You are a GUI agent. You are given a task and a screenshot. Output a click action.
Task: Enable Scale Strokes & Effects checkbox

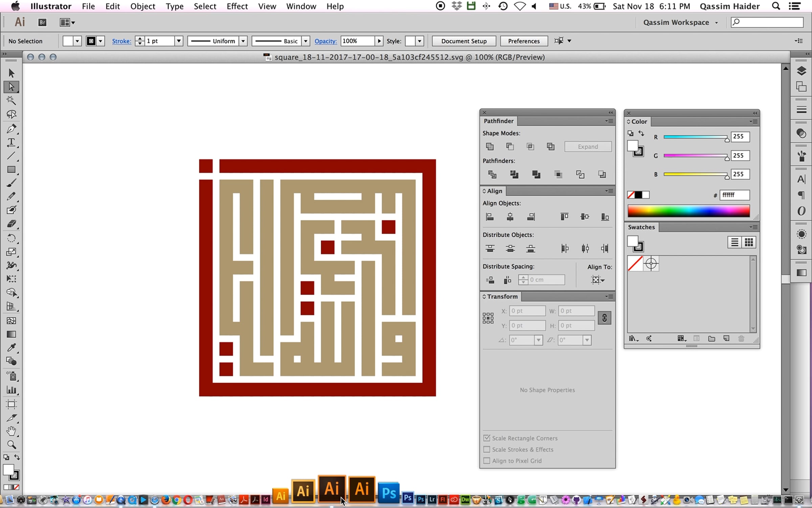(x=487, y=449)
